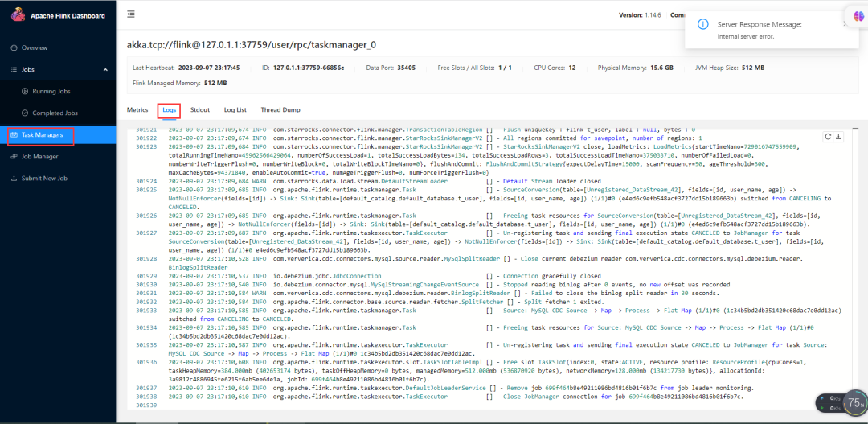This screenshot has width=868, height=424.
Task: Click the Data Port value 35405
Action: [x=406, y=68]
